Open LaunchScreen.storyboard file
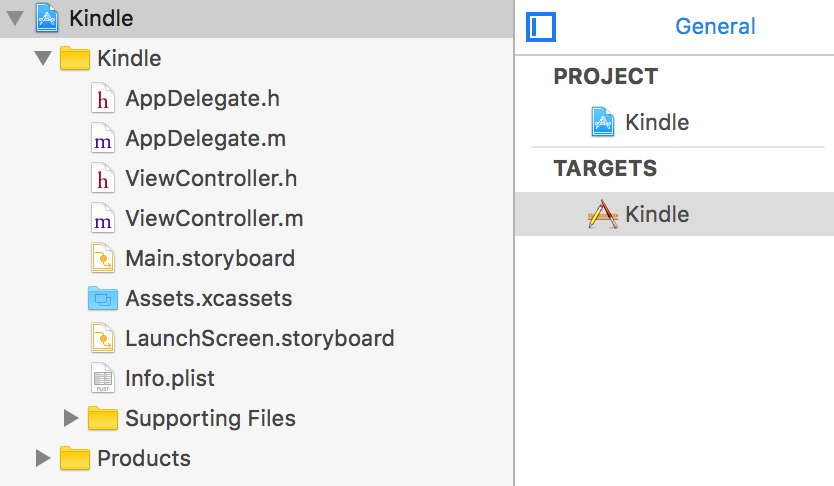834x486 pixels. coord(259,338)
